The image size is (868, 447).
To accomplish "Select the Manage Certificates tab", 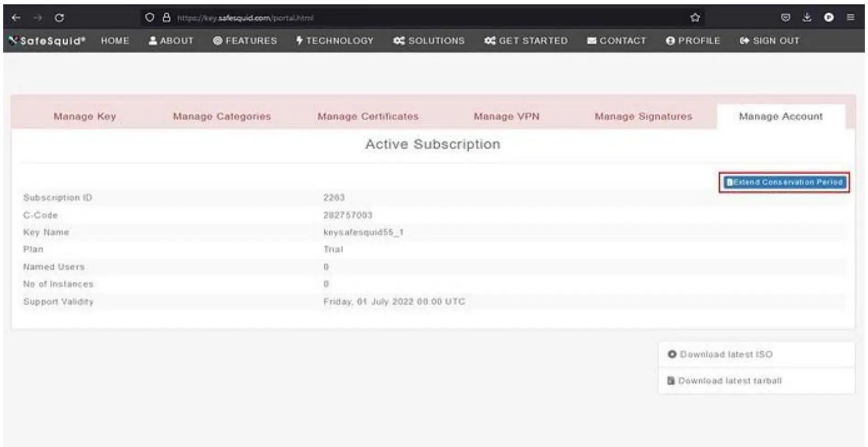I will [x=368, y=116].
